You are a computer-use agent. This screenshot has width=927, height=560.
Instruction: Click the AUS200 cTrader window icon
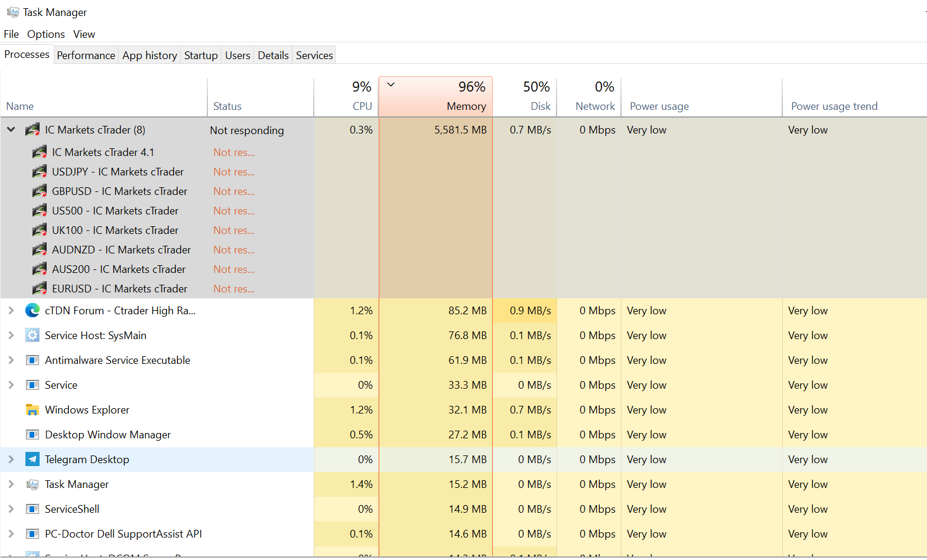(x=40, y=269)
